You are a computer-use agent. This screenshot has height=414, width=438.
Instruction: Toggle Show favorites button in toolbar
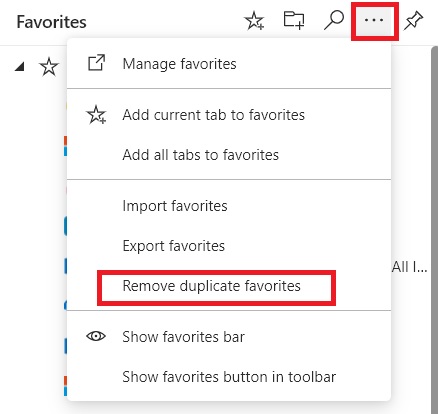coord(229,377)
